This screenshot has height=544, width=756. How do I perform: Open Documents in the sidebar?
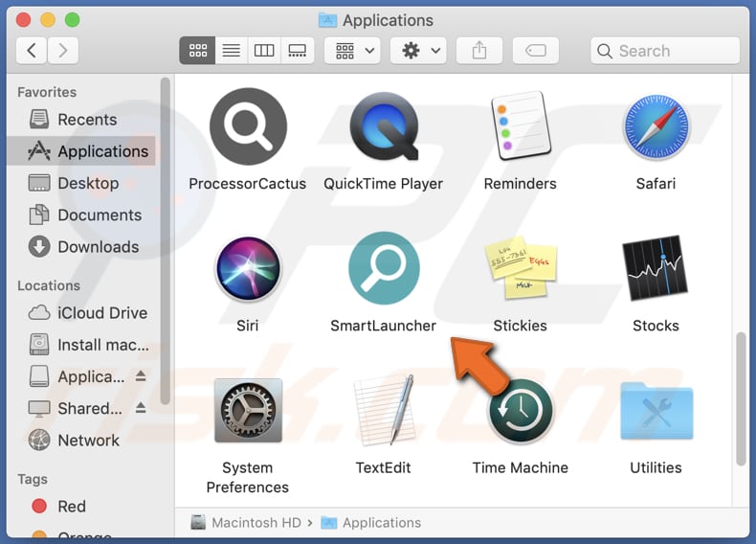(82, 215)
